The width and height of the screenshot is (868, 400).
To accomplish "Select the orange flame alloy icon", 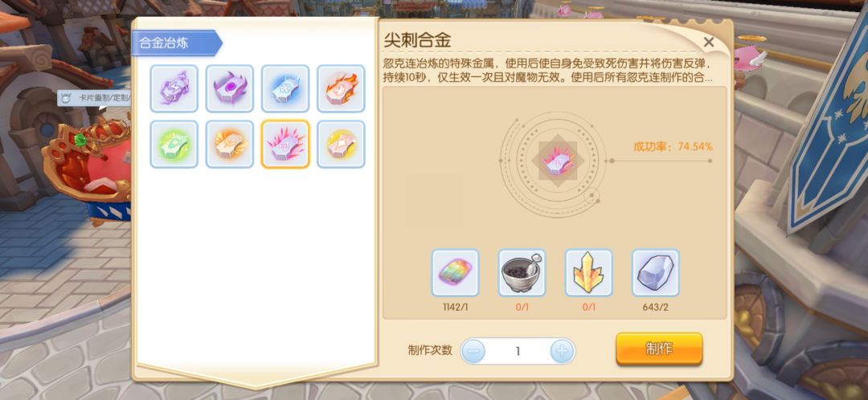I will coord(341,88).
